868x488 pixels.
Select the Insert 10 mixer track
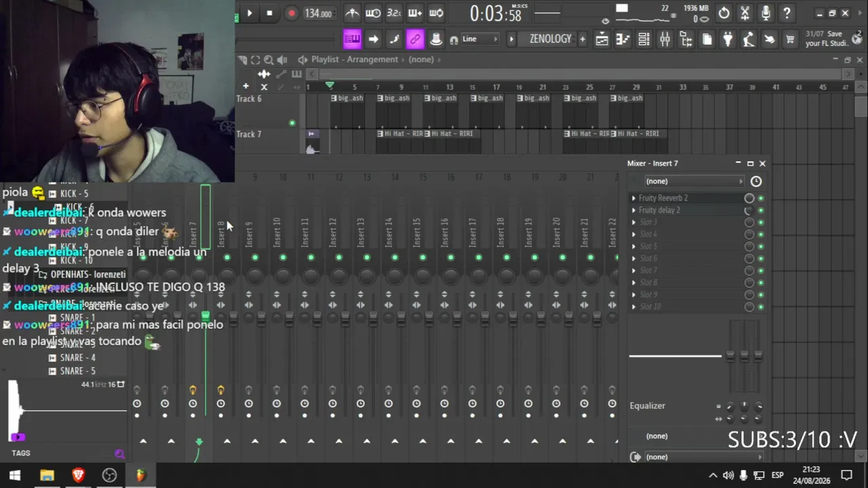pyautogui.click(x=277, y=232)
